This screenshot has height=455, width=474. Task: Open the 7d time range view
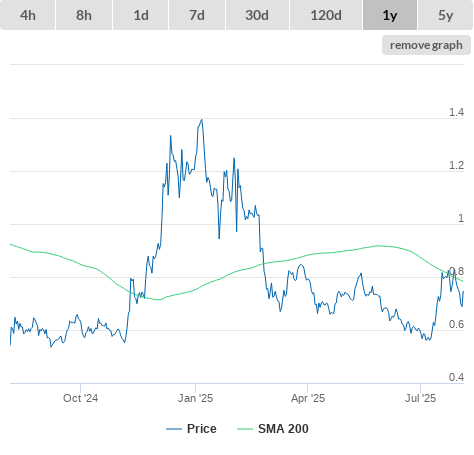pos(197,15)
